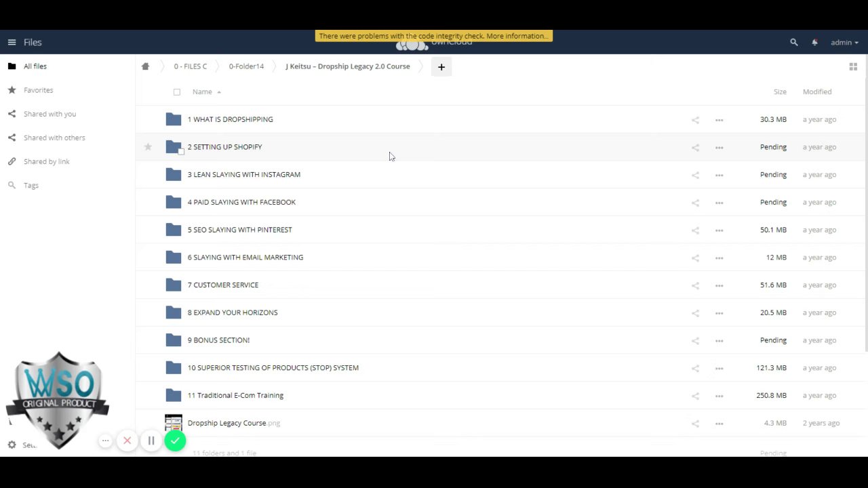Star the 2 SETTING UP SHOPIFY folder

148,146
